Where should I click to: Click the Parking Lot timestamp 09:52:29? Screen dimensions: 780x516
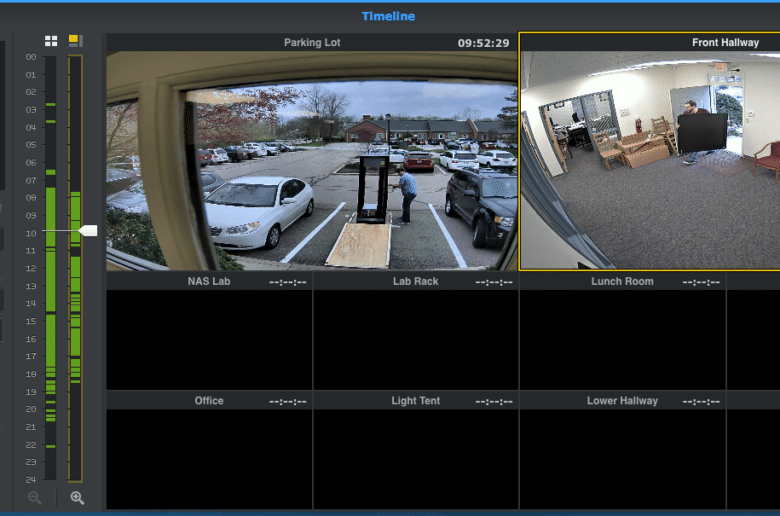(484, 43)
